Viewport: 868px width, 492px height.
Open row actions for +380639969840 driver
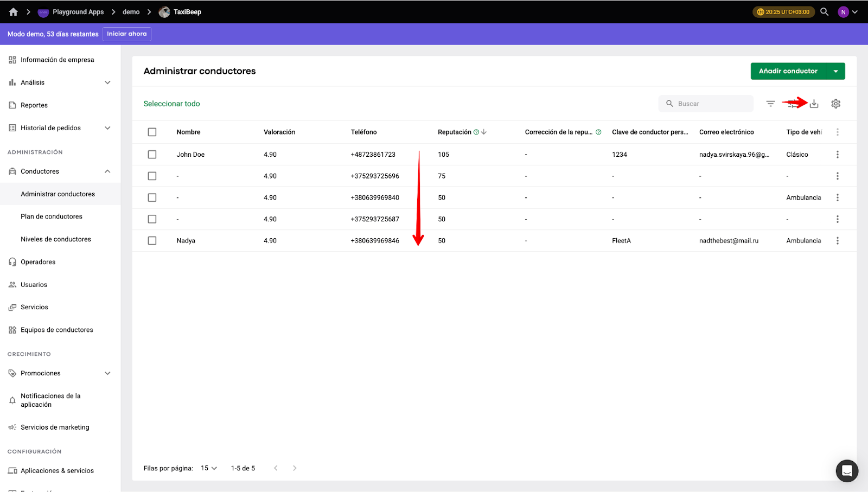838,197
